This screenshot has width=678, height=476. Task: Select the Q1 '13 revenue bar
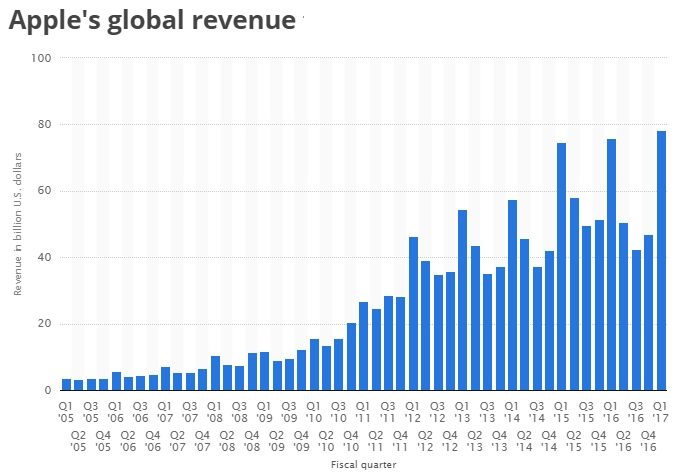click(x=462, y=300)
